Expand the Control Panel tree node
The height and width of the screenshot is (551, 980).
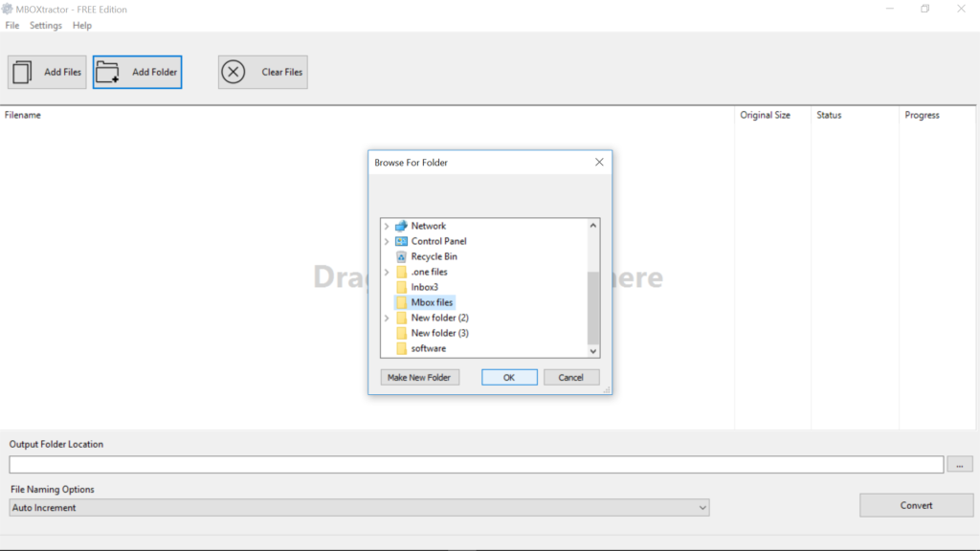[x=387, y=241]
